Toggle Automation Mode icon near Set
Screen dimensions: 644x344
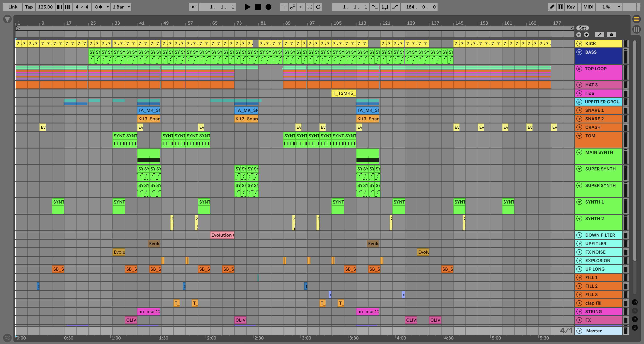tap(599, 35)
